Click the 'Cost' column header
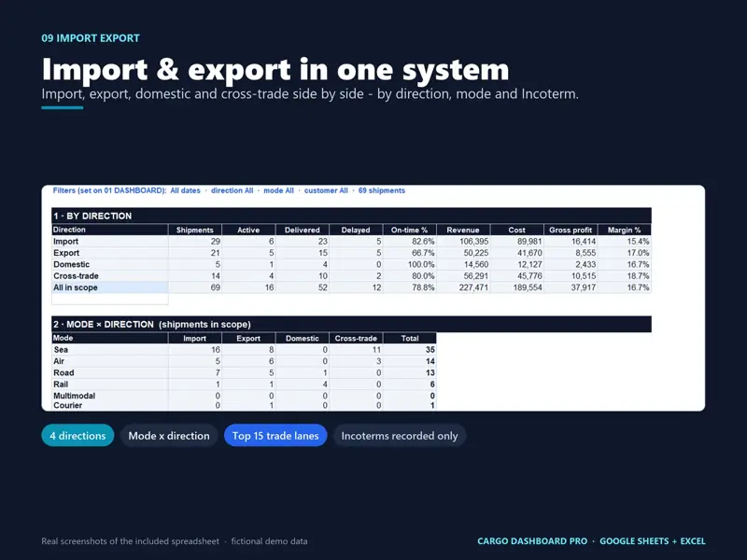The image size is (747, 560). pyautogui.click(x=516, y=230)
